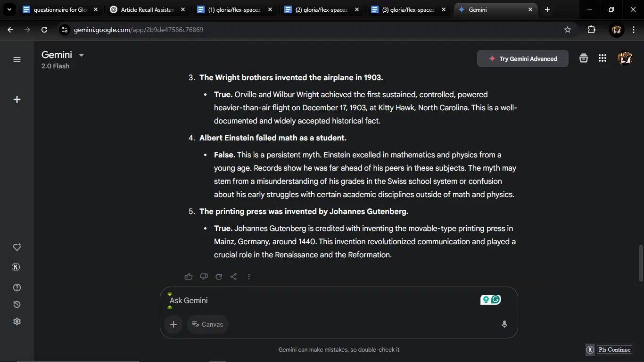Close the Article Recall Assistant tab
This screenshot has height=362, width=644.
(183, 9)
